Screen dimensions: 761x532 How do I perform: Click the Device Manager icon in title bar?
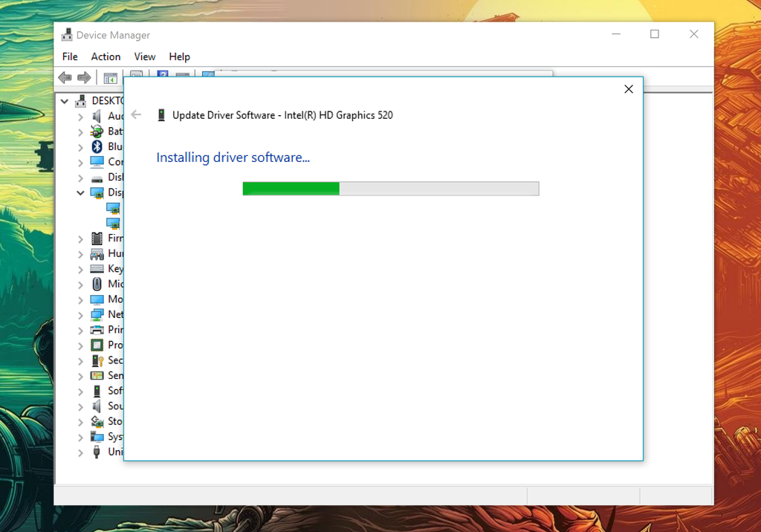point(67,34)
